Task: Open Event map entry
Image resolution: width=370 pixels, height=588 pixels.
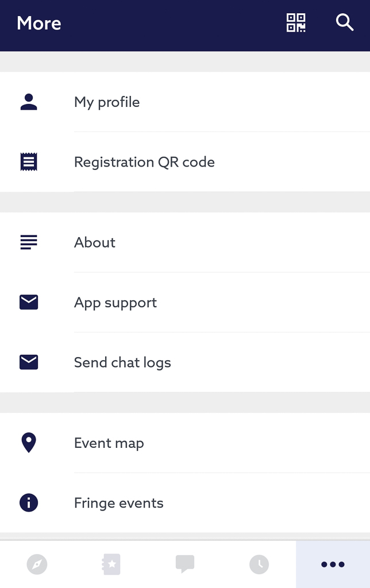Action: click(x=109, y=443)
